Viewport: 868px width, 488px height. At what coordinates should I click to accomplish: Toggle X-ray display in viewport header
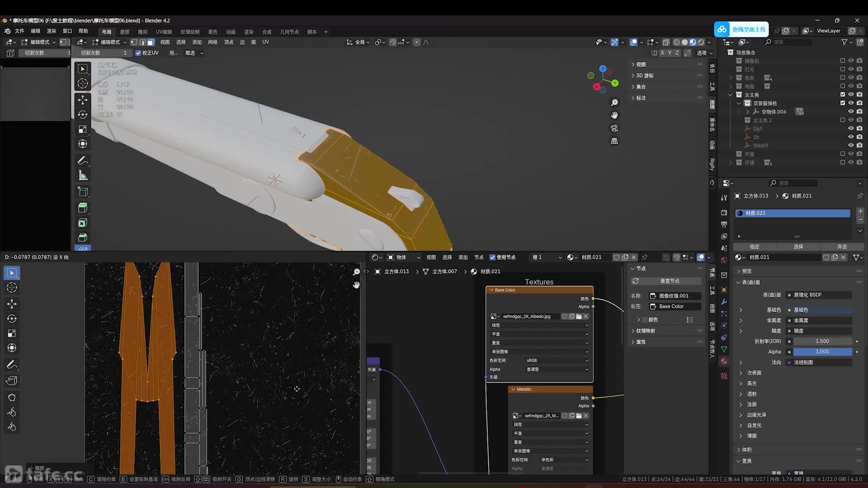tap(666, 42)
